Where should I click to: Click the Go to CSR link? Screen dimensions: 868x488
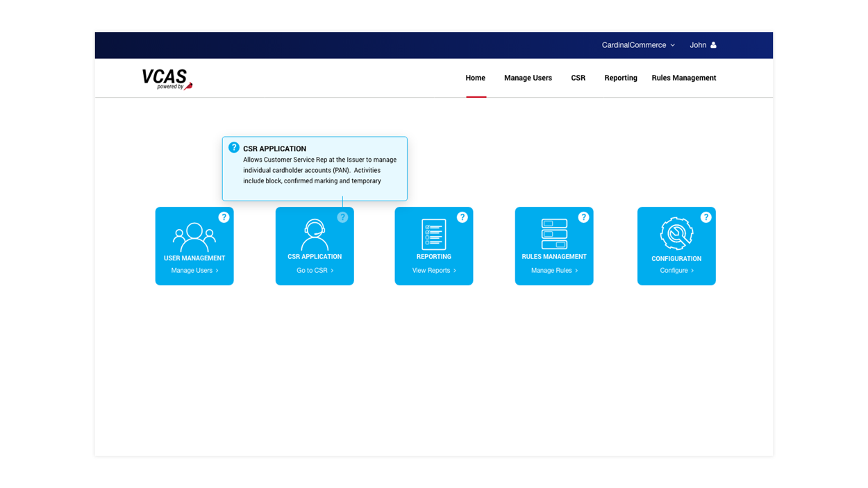315,271
